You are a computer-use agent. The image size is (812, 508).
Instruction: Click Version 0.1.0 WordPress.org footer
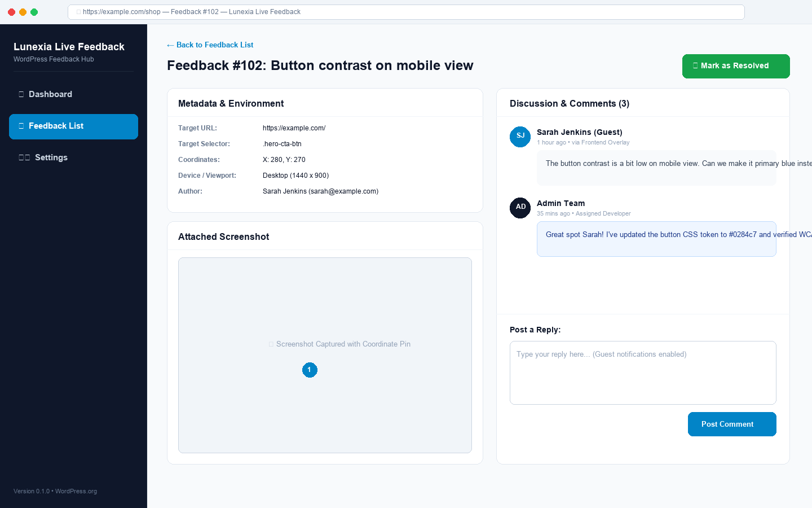tap(55, 491)
